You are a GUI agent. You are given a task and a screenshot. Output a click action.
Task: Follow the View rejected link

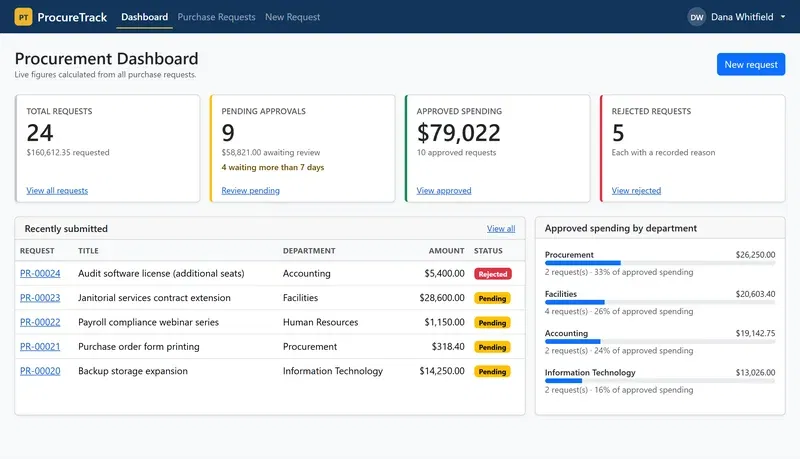pyautogui.click(x=636, y=190)
